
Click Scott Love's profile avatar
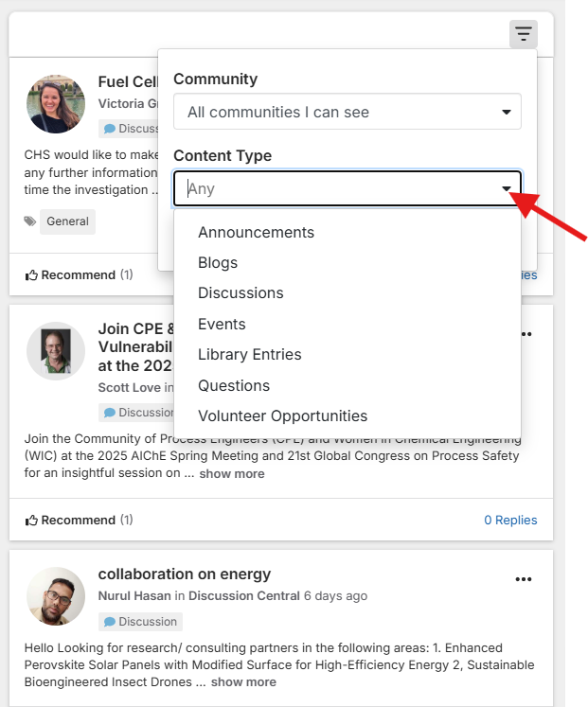pyautogui.click(x=56, y=351)
